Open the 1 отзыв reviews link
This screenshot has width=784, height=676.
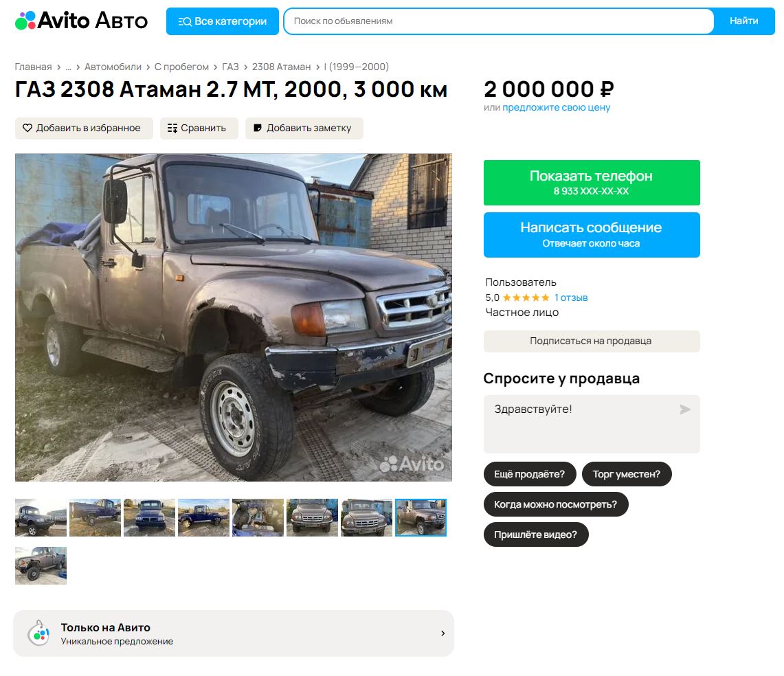pyautogui.click(x=571, y=298)
